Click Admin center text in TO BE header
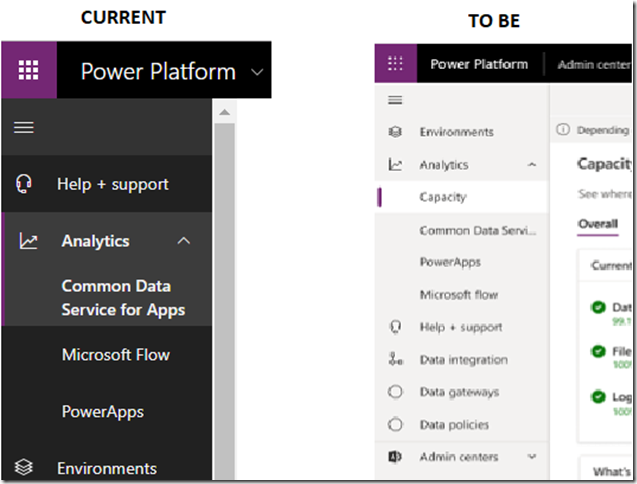This screenshot has width=637, height=484. point(594,64)
